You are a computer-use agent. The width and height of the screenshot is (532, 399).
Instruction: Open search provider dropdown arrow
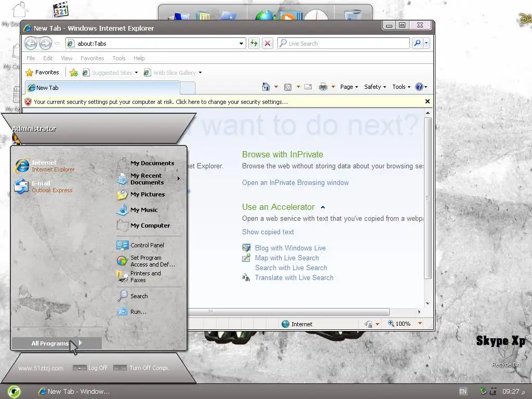(426, 43)
